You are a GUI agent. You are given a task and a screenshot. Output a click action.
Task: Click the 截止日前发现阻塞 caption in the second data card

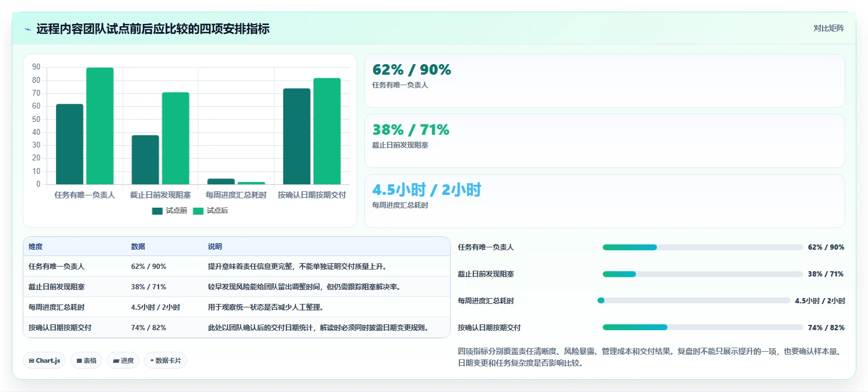click(400, 145)
